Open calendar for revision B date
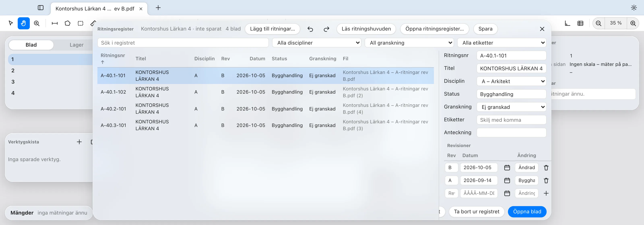Screen dimensions: 644x225 click(507, 168)
